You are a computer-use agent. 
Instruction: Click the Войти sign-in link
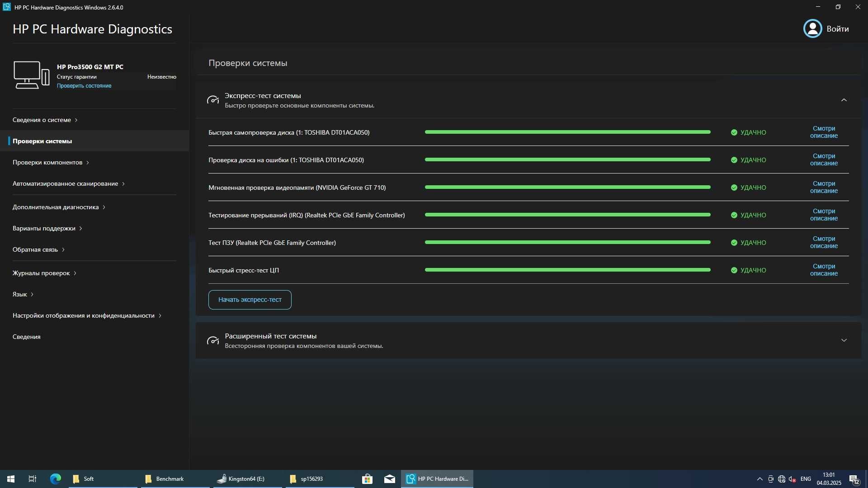pyautogui.click(x=837, y=28)
